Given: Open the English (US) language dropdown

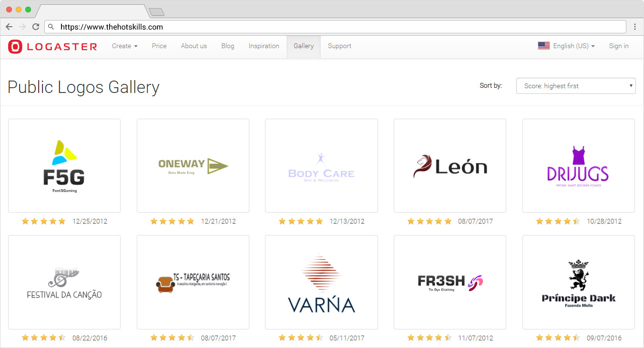Looking at the screenshot, I should 574,46.
